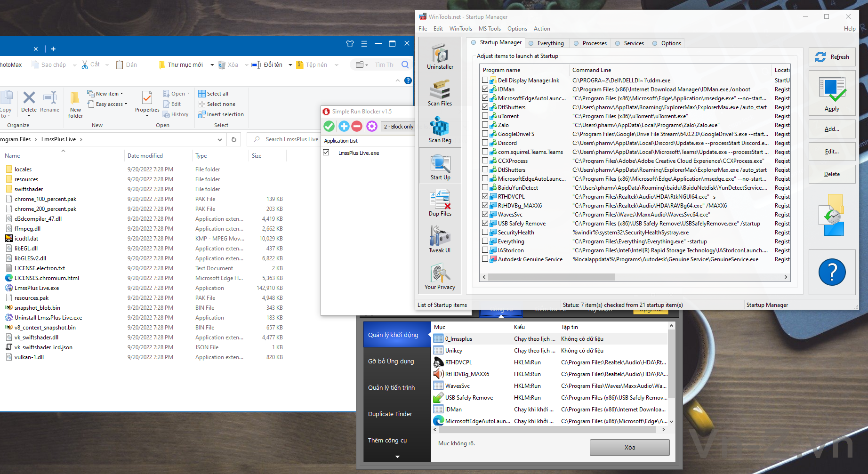Click the Delete icon in Explorer ribbon

(29, 102)
